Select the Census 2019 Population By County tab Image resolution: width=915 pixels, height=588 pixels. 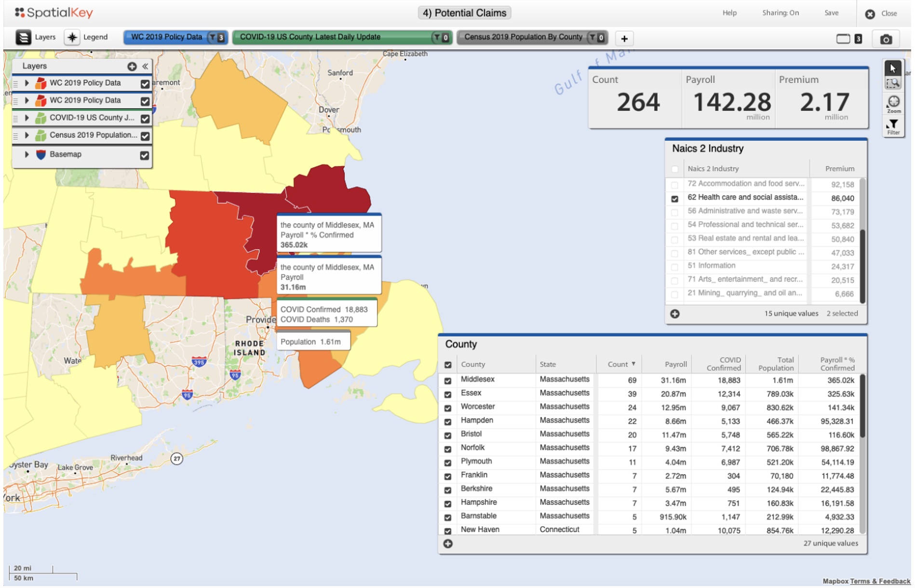pyautogui.click(x=523, y=37)
